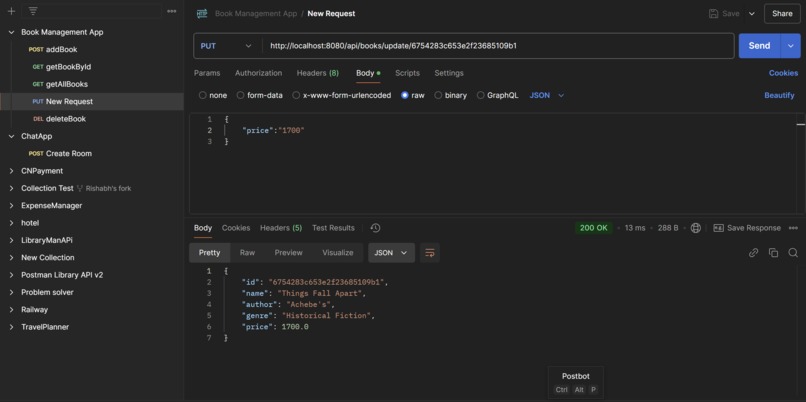The width and height of the screenshot is (806, 402).
Task: Expand the New Collection folder
Action: (11, 258)
